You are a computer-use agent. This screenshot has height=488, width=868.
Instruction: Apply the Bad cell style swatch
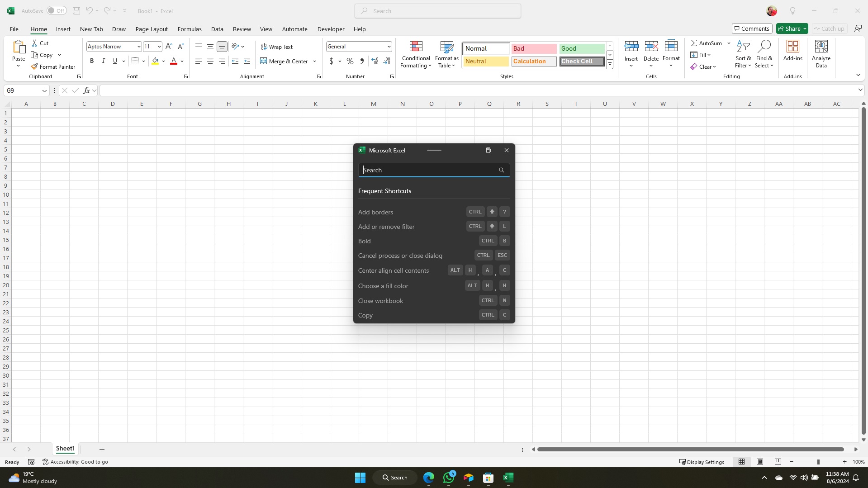[x=534, y=48]
